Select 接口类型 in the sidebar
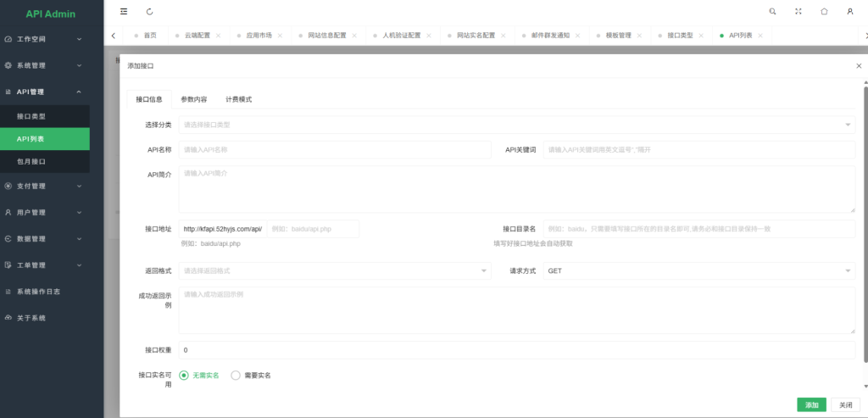The height and width of the screenshot is (418, 868). click(x=45, y=116)
